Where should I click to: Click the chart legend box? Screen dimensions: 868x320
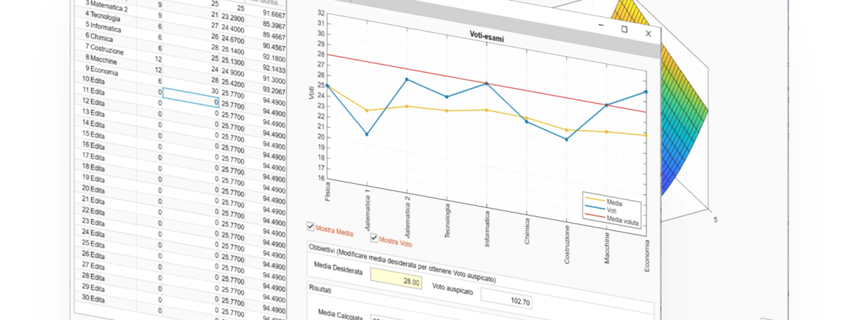[613, 207]
